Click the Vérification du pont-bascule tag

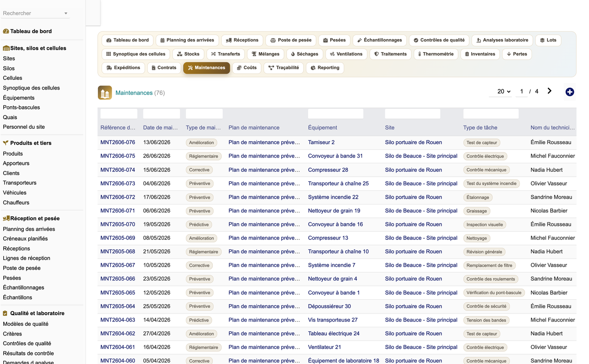494,293
